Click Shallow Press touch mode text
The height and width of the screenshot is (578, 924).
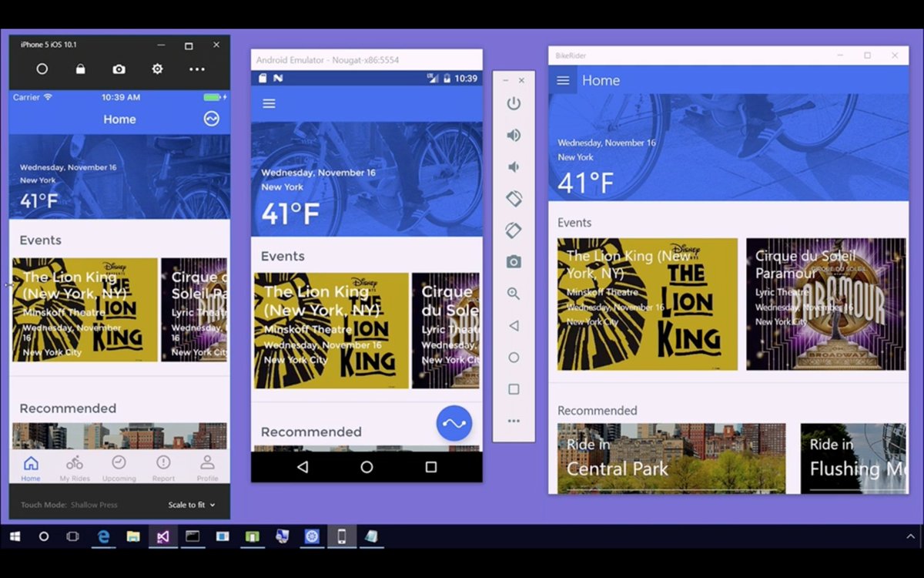tap(94, 506)
